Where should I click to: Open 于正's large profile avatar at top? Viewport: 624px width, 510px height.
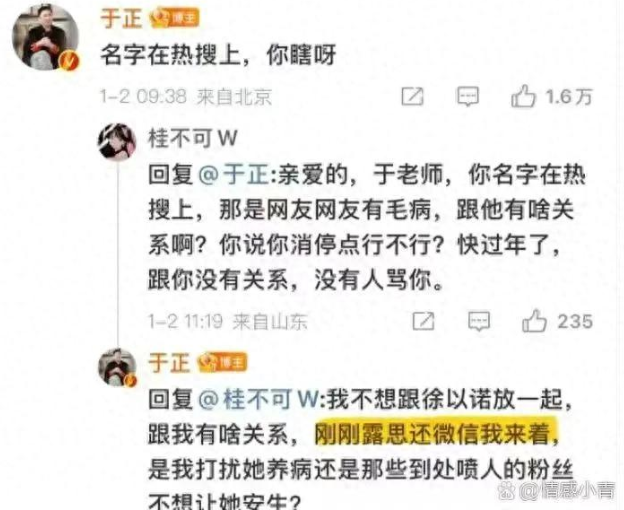45,38
